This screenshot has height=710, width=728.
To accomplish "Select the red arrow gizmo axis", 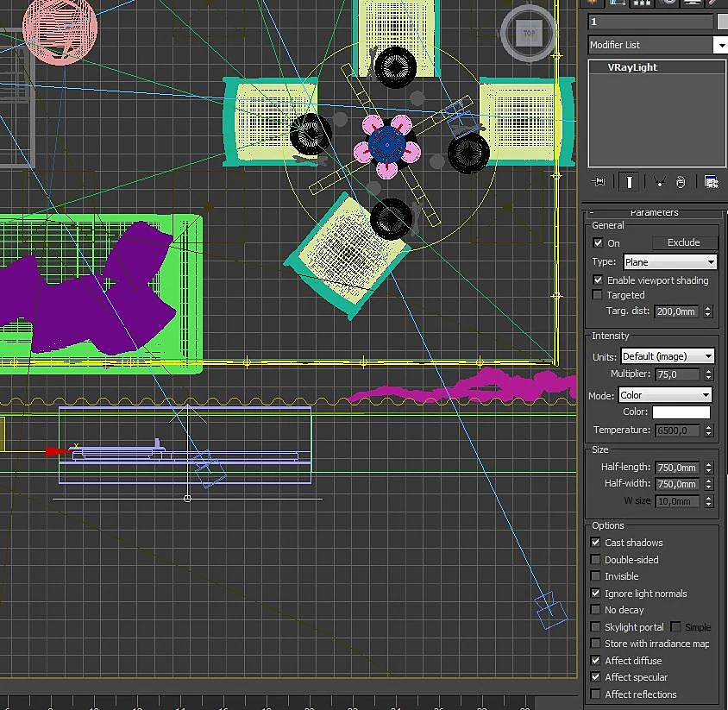I will point(57,451).
